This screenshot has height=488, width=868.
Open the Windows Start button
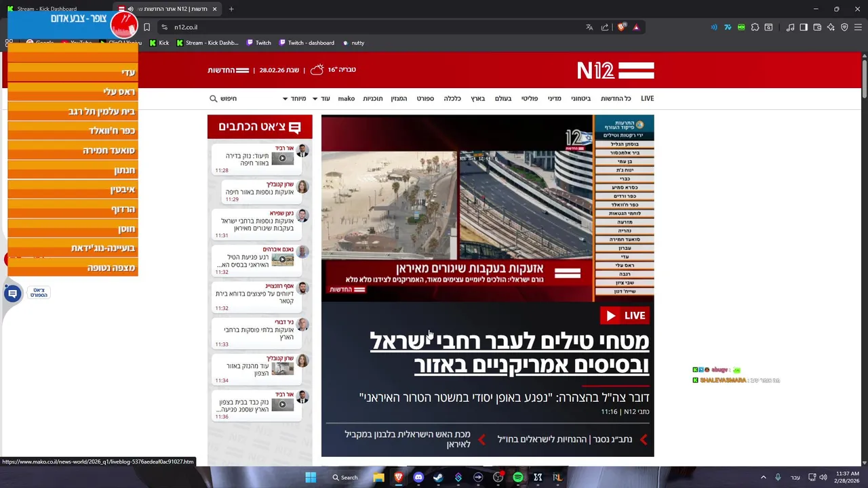pyautogui.click(x=311, y=477)
